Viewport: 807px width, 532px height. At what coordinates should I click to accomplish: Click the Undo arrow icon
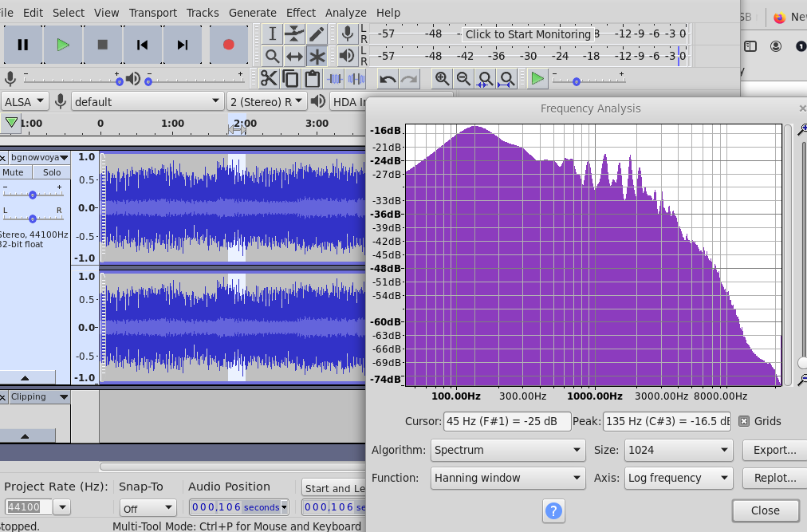coord(388,79)
